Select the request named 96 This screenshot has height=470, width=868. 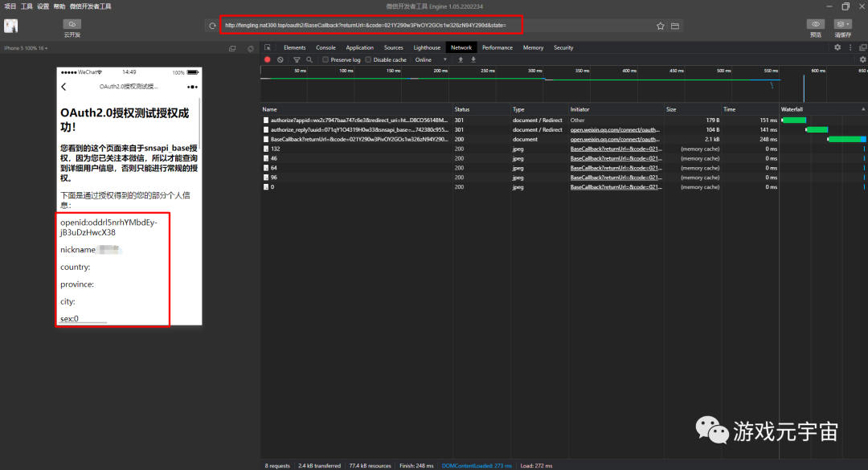(x=564, y=178)
